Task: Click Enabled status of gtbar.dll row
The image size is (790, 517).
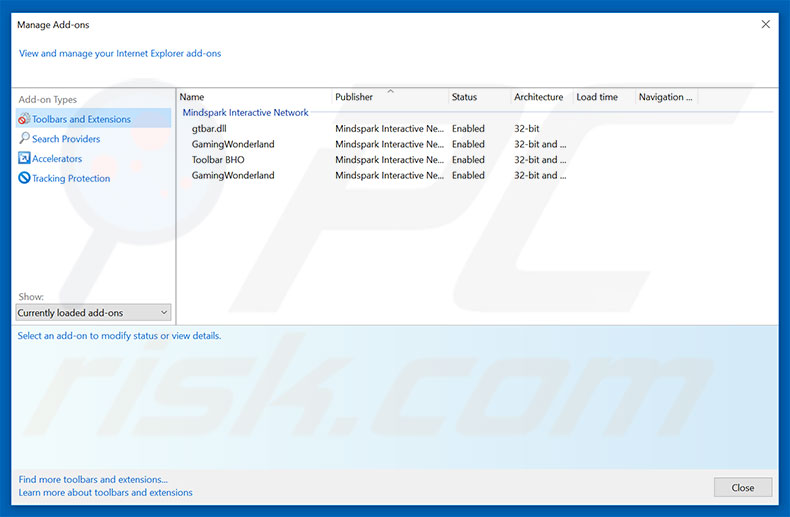Action: 468,128
